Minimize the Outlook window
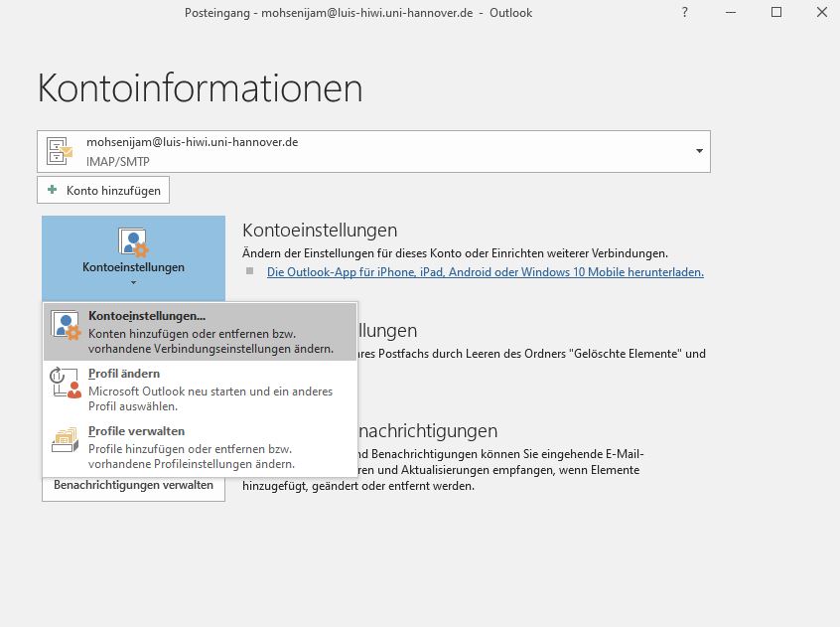The width and height of the screenshot is (840, 627). pyautogui.click(x=731, y=12)
